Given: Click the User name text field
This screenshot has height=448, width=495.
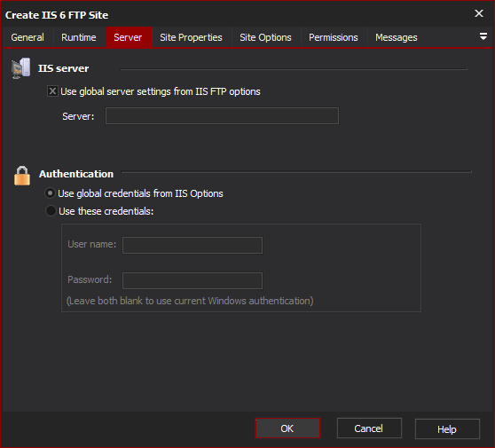Looking at the screenshot, I should [192, 245].
